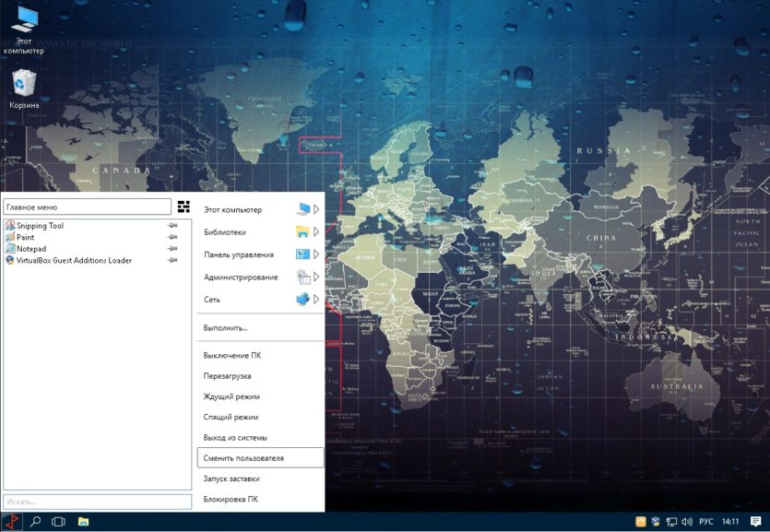Toggle the pin next to Notepad
The image size is (770, 532).
(x=172, y=249)
